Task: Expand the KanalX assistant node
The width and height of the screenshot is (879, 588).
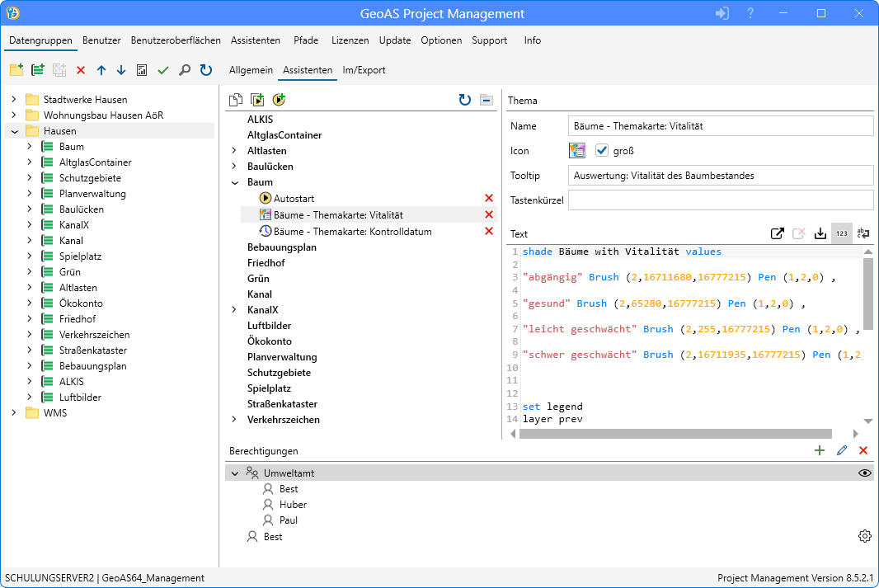Action: pos(234,310)
